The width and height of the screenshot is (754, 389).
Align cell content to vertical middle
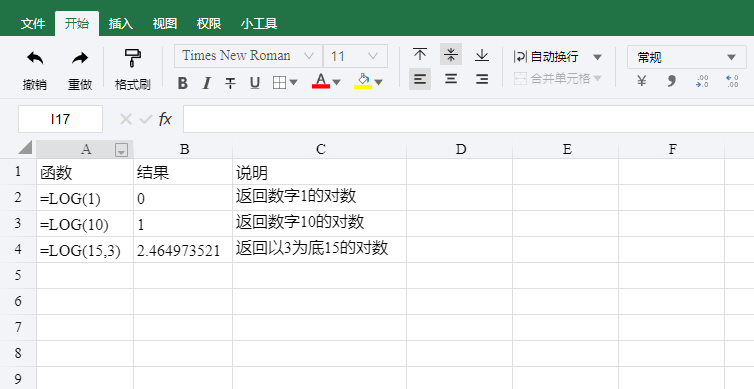click(451, 54)
